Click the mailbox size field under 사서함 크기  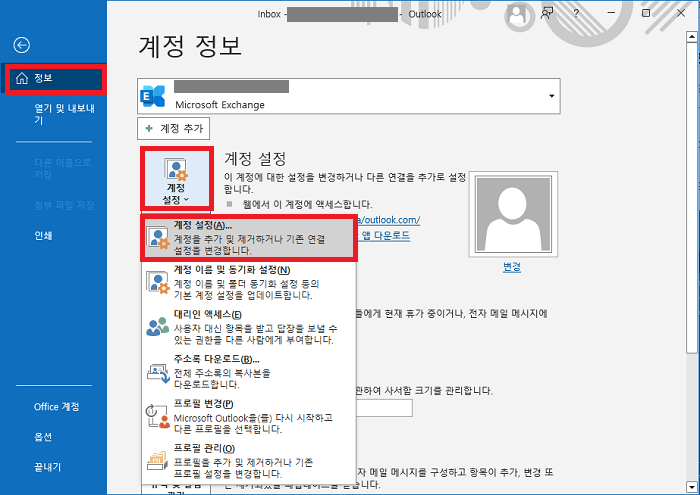(384, 408)
